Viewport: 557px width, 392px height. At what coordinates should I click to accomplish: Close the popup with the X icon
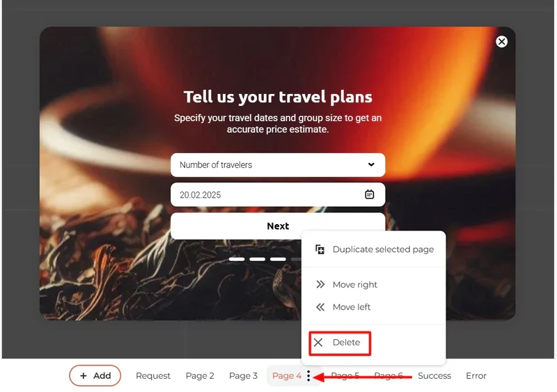(x=501, y=42)
